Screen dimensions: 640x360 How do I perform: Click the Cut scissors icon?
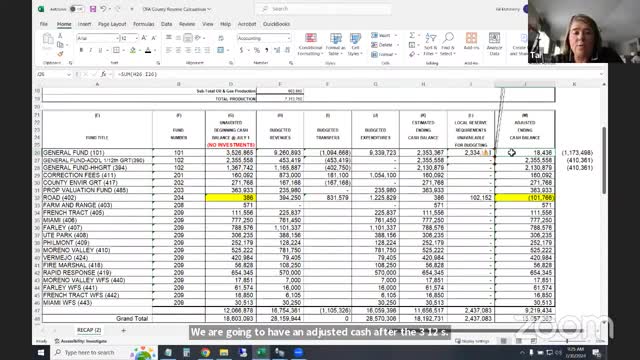click(x=60, y=36)
